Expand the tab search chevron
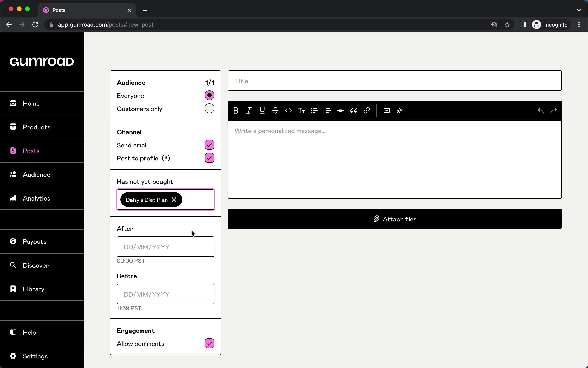588x368 pixels. (x=579, y=10)
